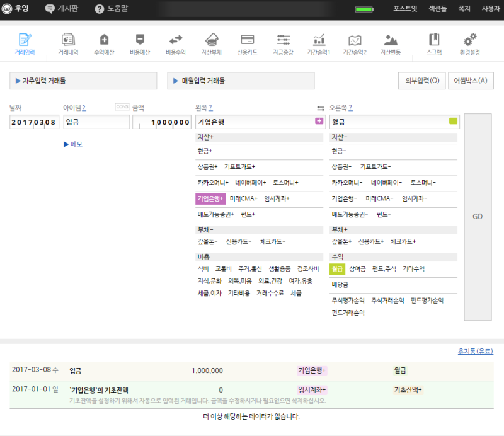Click the pink plus icon in 왼쪽 field
Image resolution: width=504 pixels, height=436 pixels.
point(319,121)
